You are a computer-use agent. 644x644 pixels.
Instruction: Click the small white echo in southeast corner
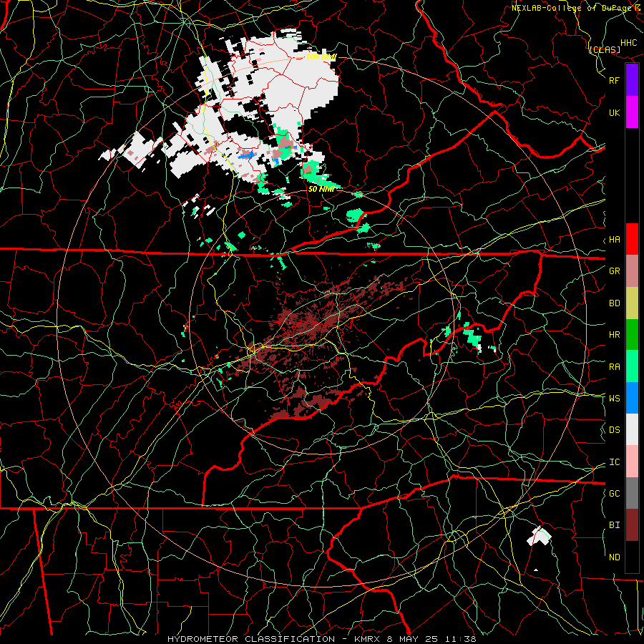coord(539,536)
